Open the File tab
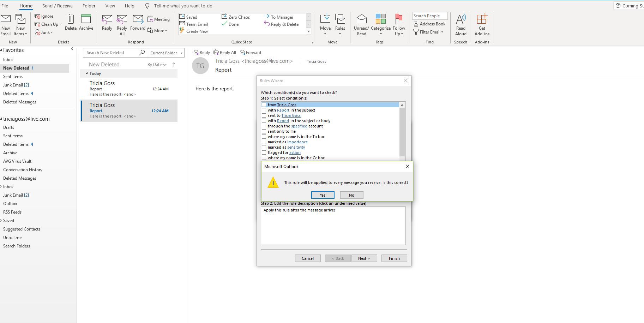The width and height of the screenshot is (644, 323). tap(5, 6)
